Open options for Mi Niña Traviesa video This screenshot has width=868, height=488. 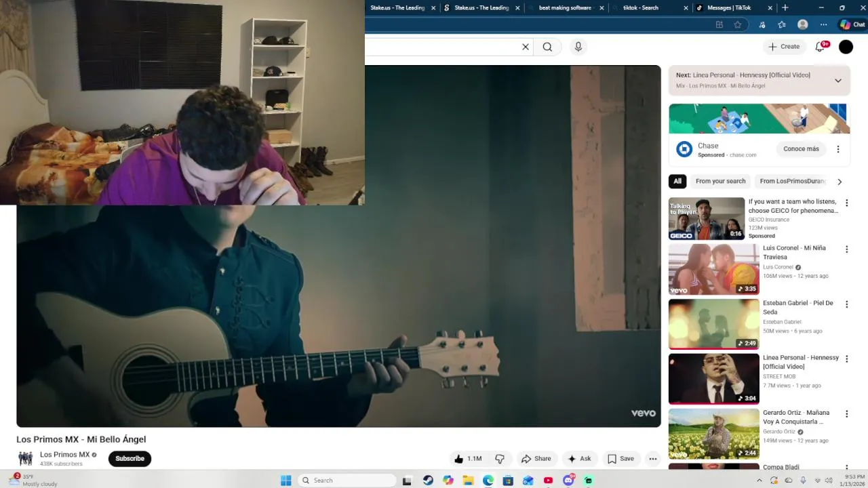846,249
